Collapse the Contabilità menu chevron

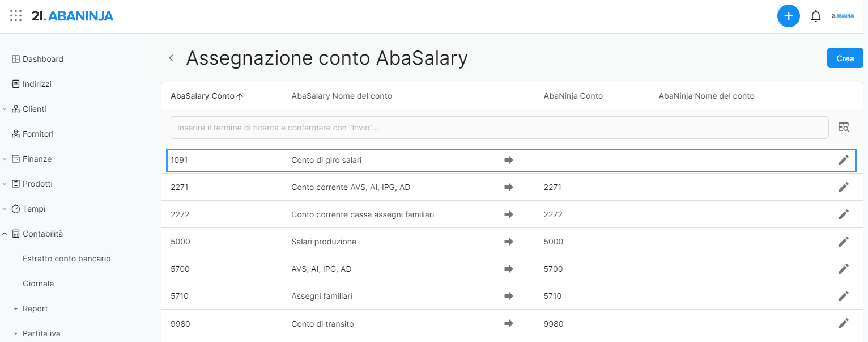[5, 234]
